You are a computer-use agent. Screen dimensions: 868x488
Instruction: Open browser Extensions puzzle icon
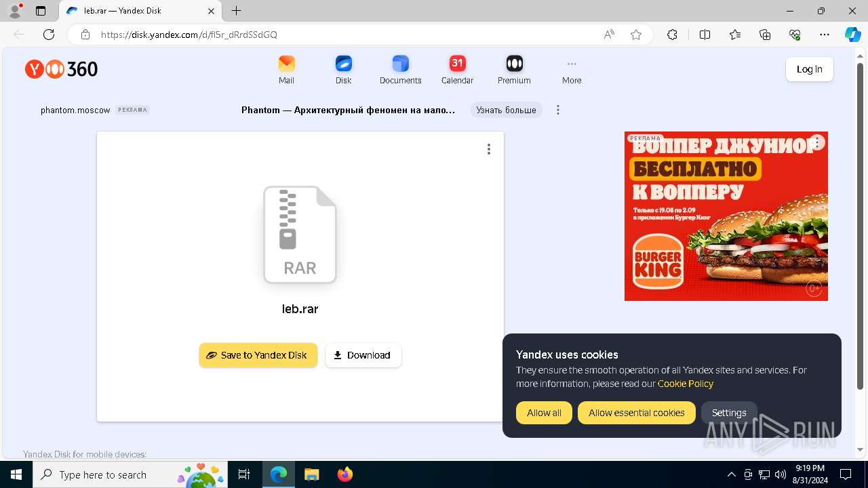pos(672,35)
